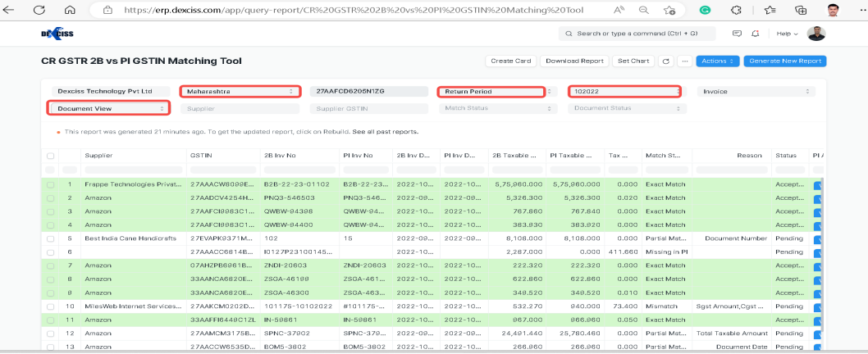Click the search or type a command box
This screenshot has width=868, height=354.
pyautogui.click(x=637, y=34)
